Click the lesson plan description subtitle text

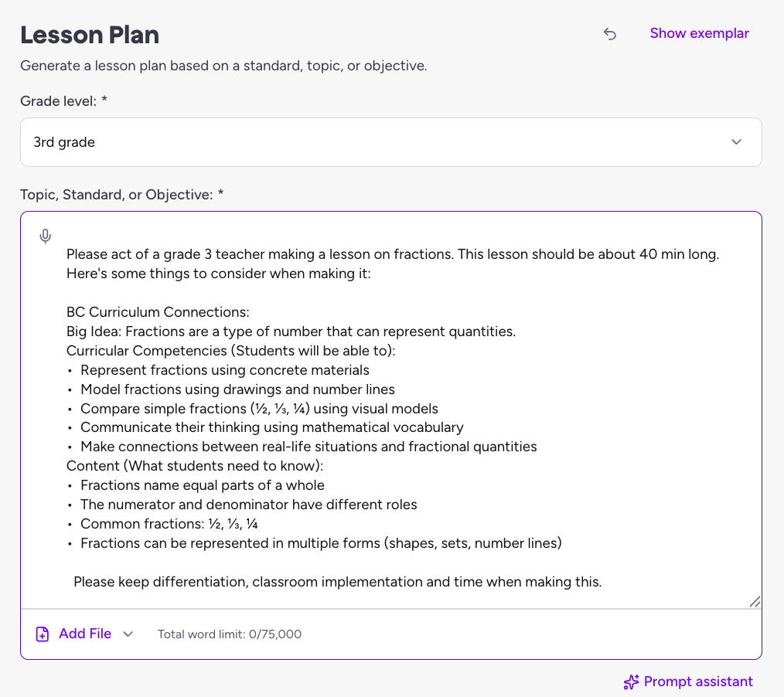click(x=223, y=66)
